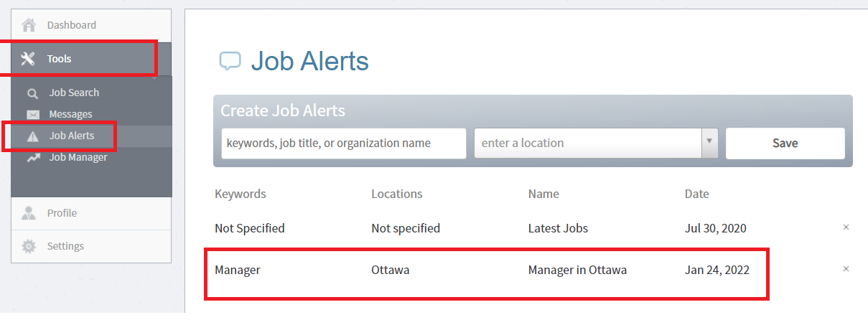Open the Job Manager menu item
Viewport: 868px width, 320px height.
[78, 157]
